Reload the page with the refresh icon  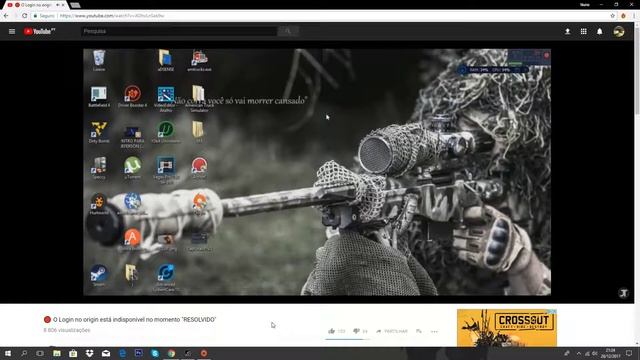[24, 16]
